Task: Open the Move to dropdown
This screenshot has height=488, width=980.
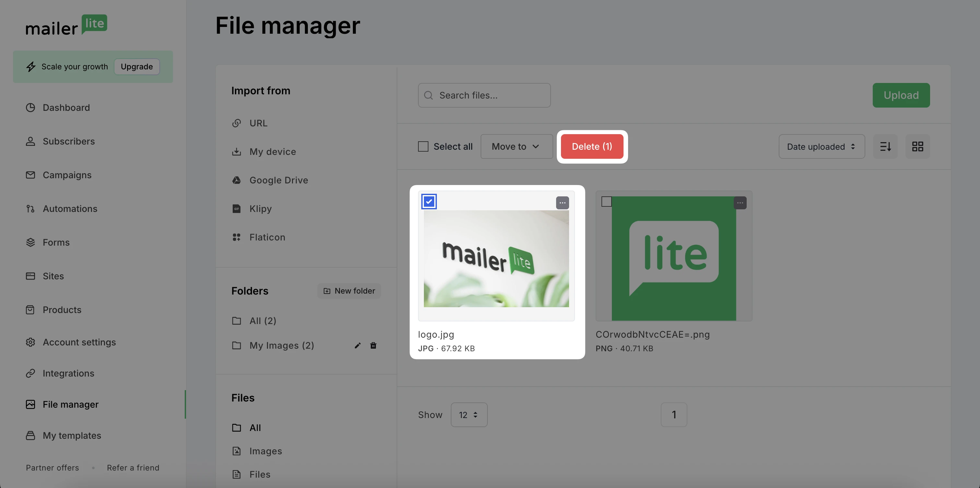Action: pos(517,146)
